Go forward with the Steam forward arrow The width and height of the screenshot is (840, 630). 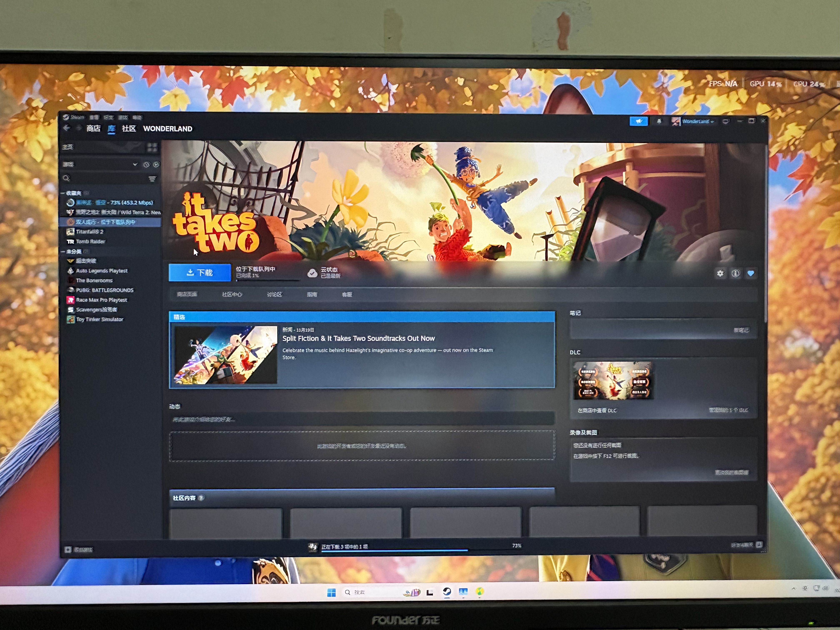(79, 128)
